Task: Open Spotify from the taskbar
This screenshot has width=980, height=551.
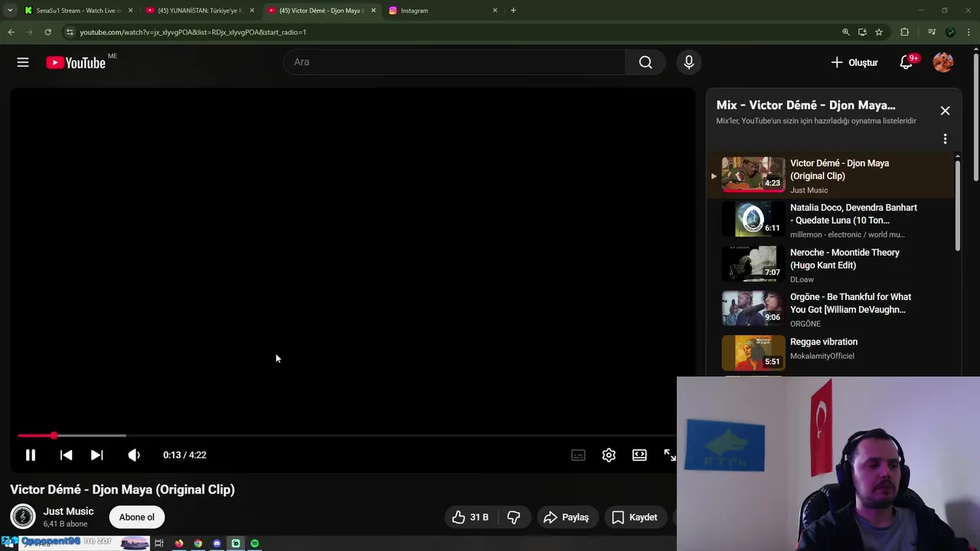Action: 255,543
